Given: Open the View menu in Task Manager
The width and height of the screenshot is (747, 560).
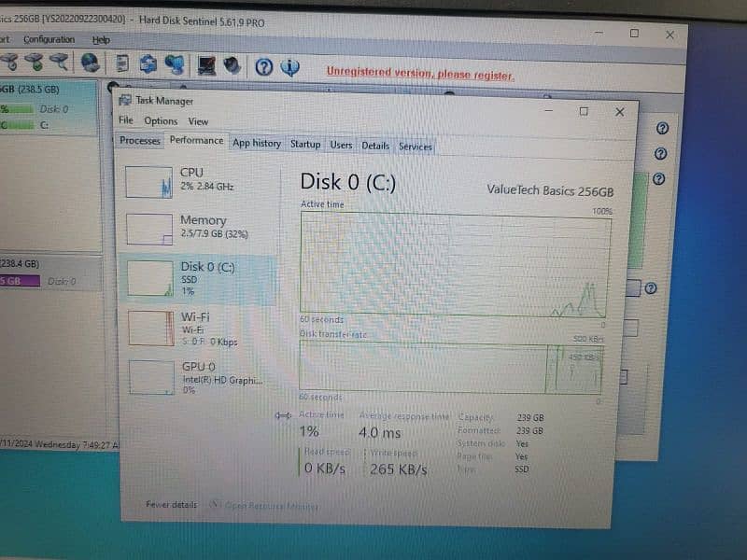Looking at the screenshot, I should [x=198, y=121].
